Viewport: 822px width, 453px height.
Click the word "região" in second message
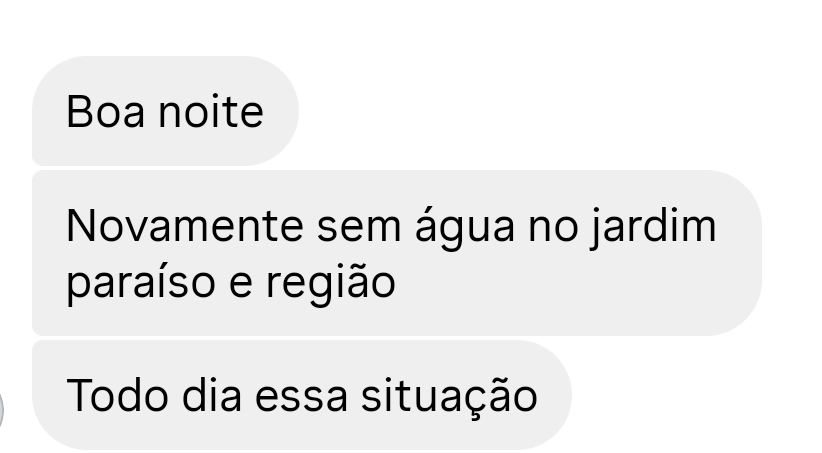[331, 285]
